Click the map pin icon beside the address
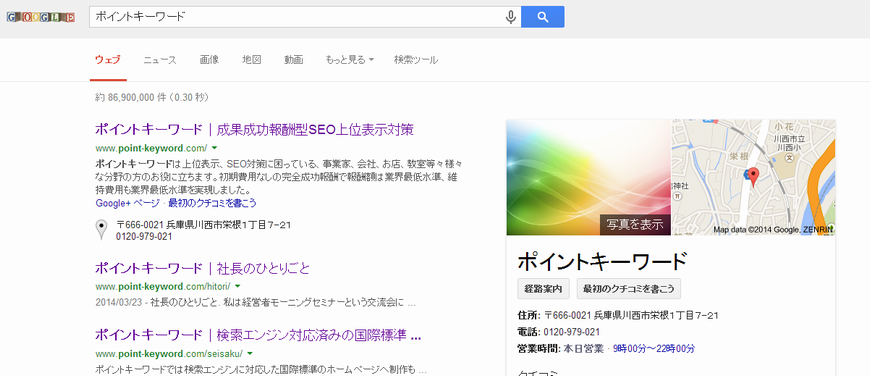The height and width of the screenshot is (376, 870). point(101,230)
